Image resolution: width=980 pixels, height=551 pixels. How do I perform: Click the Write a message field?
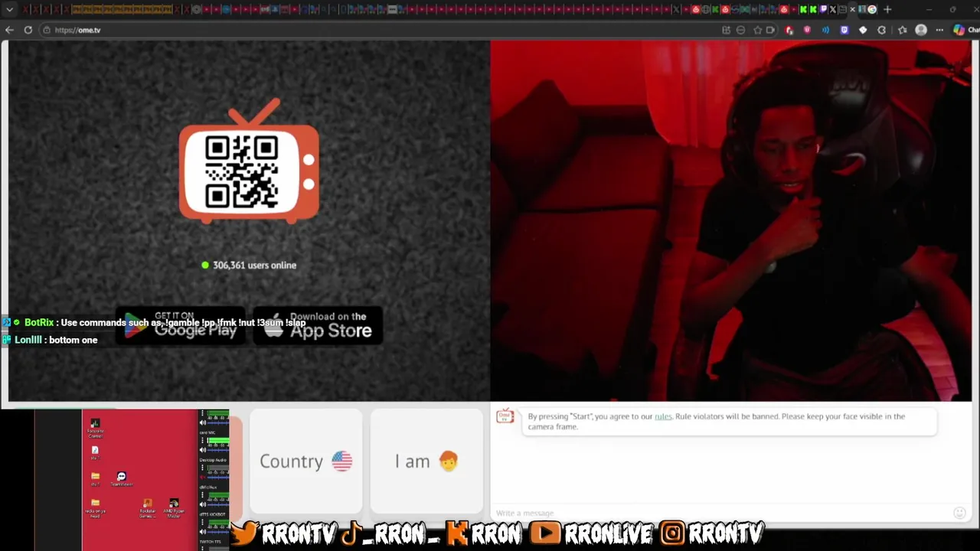click(x=720, y=513)
